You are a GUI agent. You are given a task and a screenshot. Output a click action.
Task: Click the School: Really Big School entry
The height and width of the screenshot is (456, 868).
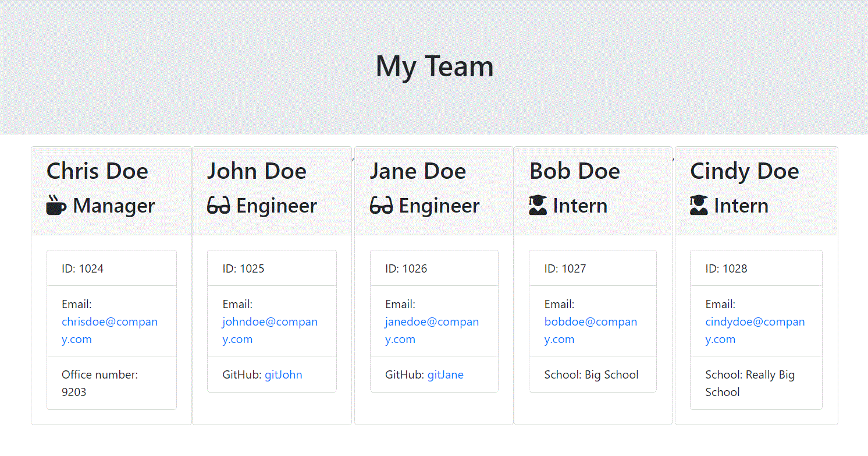[x=756, y=383]
